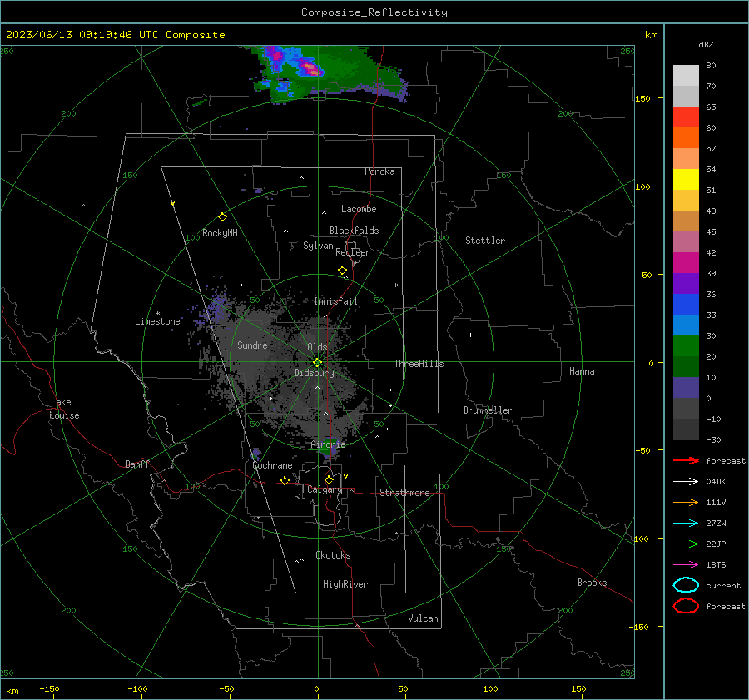Click the HighRiver town label
This screenshot has width=749, height=700.
point(345,584)
